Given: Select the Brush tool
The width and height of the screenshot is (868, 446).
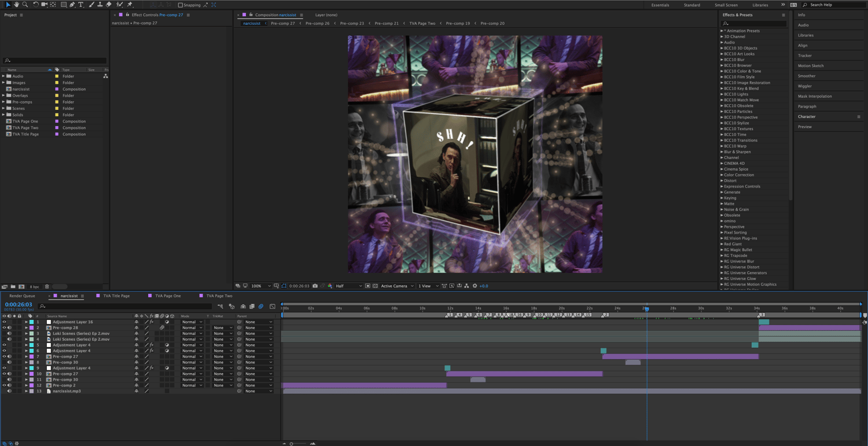Looking at the screenshot, I should (91, 5).
